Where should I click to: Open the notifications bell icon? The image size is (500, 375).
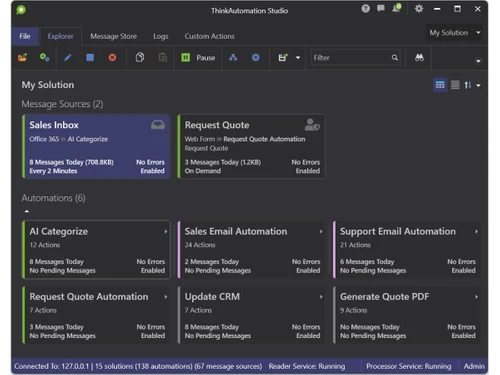click(397, 8)
